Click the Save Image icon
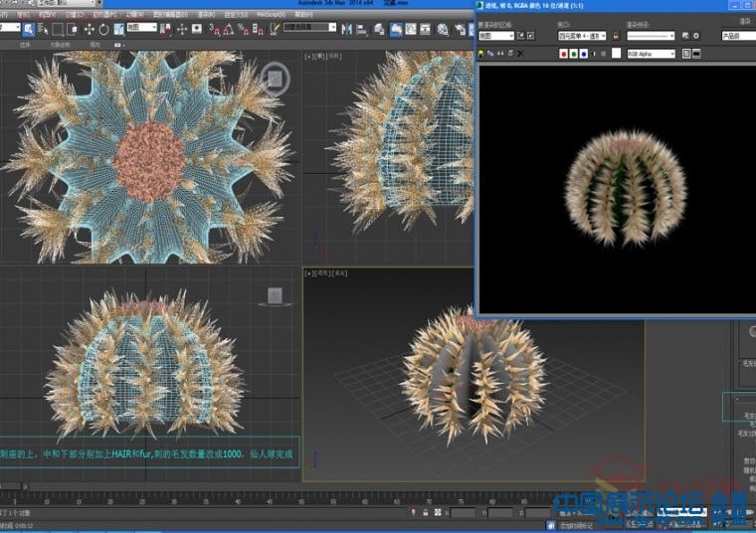Screen dimensions: 756x533 (x=481, y=54)
